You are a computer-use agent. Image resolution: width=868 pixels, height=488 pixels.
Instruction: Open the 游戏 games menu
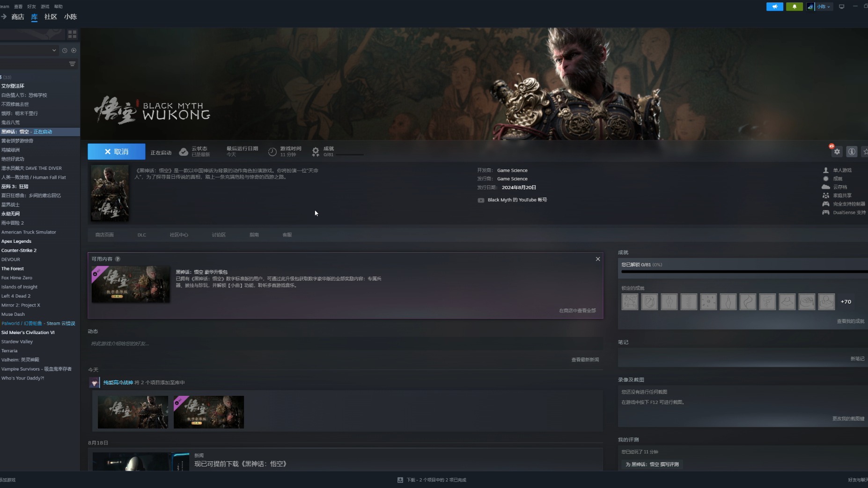[x=45, y=7]
